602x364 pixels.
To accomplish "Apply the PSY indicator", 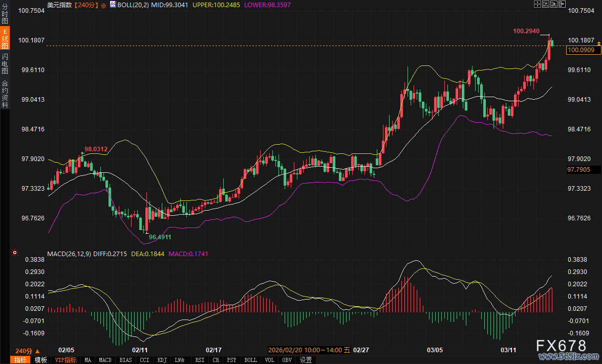I will pos(231,360).
